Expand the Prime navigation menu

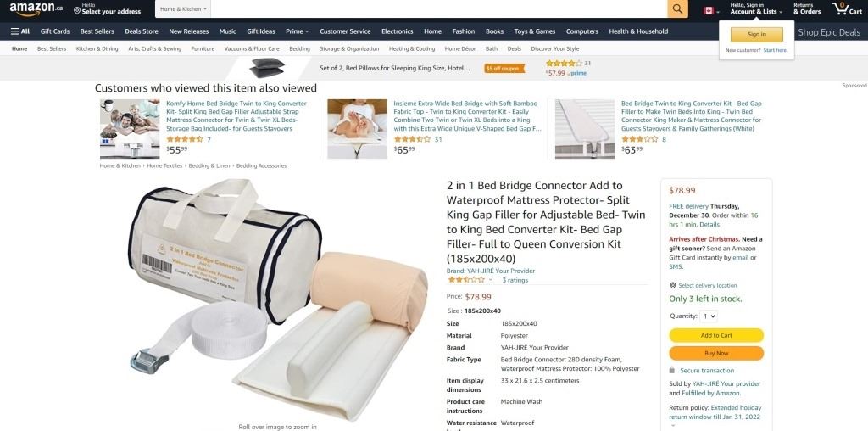click(298, 31)
